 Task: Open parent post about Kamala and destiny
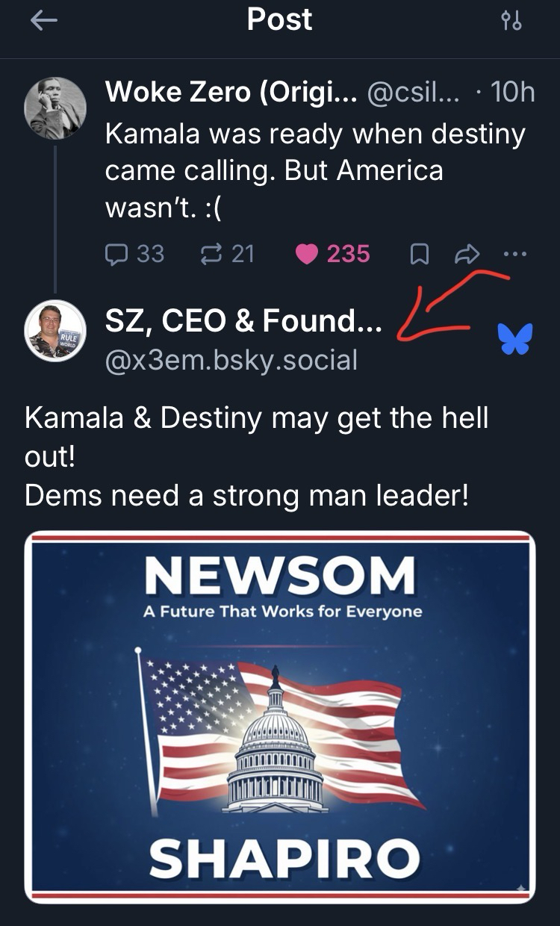pyautogui.click(x=315, y=170)
